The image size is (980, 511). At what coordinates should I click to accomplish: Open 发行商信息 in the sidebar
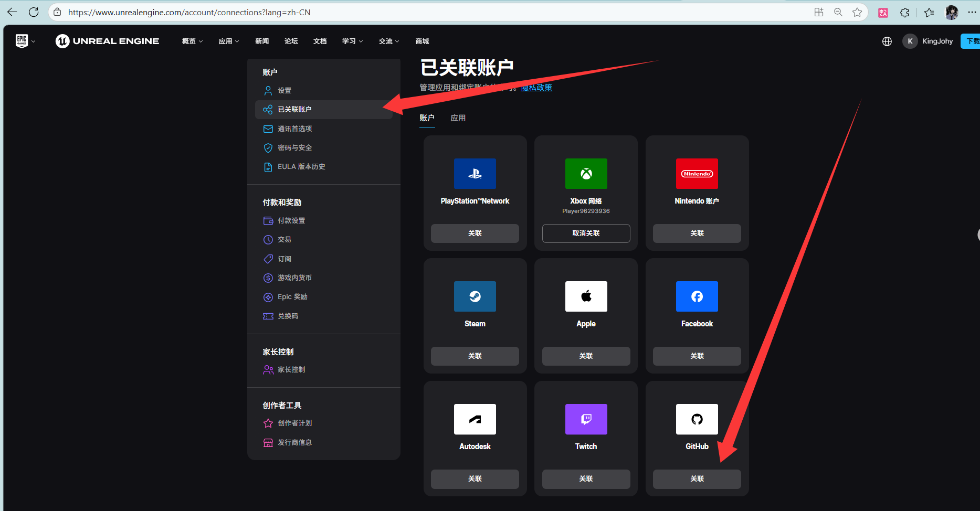click(324, 443)
